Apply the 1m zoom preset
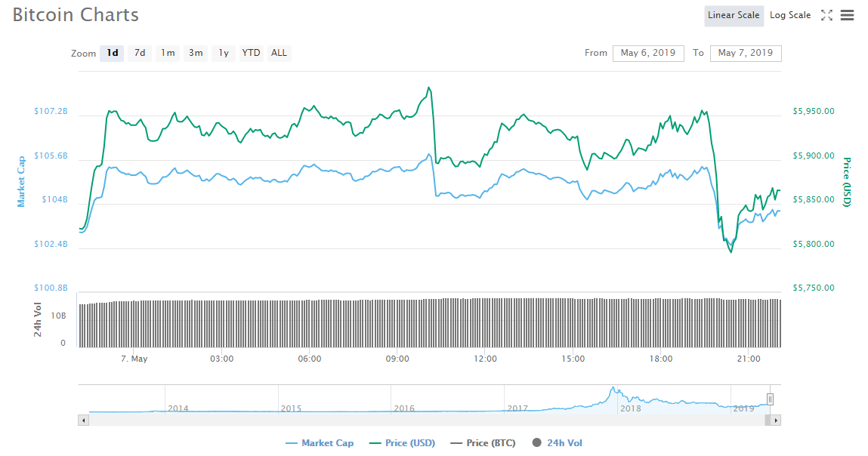Image resolution: width=868 pixels, height=456 pixels. (x=168, y=53)
